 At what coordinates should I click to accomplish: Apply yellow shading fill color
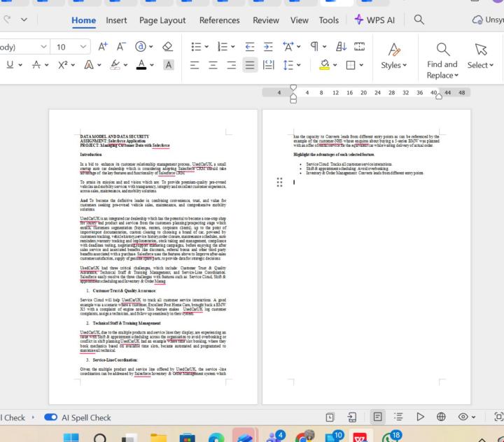click(324, 65)
